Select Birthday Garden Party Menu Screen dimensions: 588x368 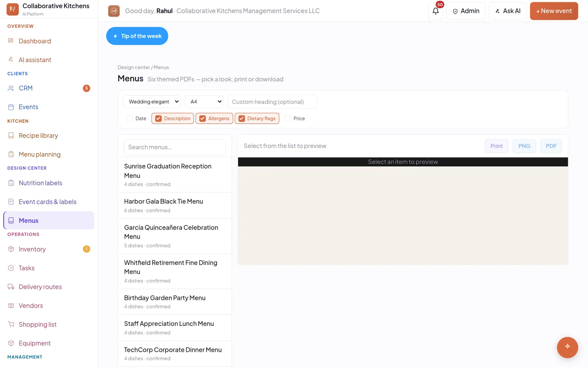click(175, 302)
